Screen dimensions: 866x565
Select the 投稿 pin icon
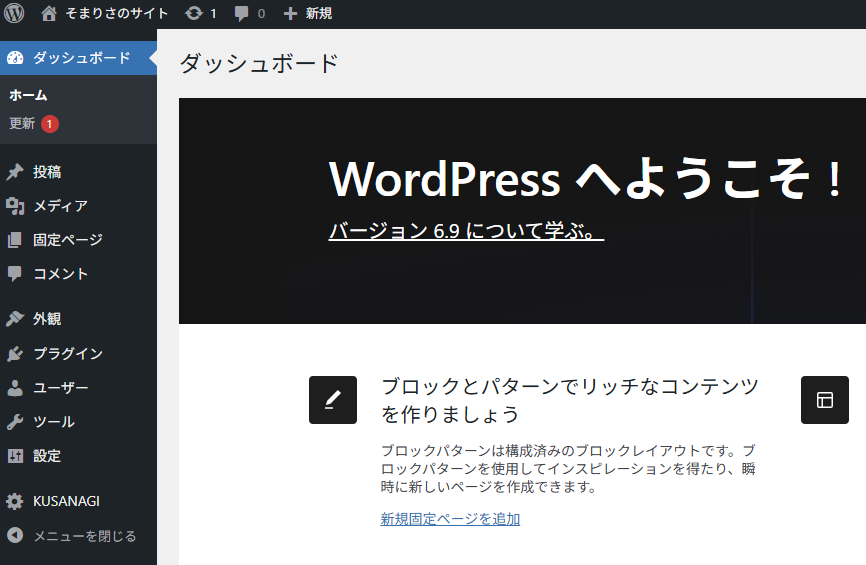click(x=15, y=172)
